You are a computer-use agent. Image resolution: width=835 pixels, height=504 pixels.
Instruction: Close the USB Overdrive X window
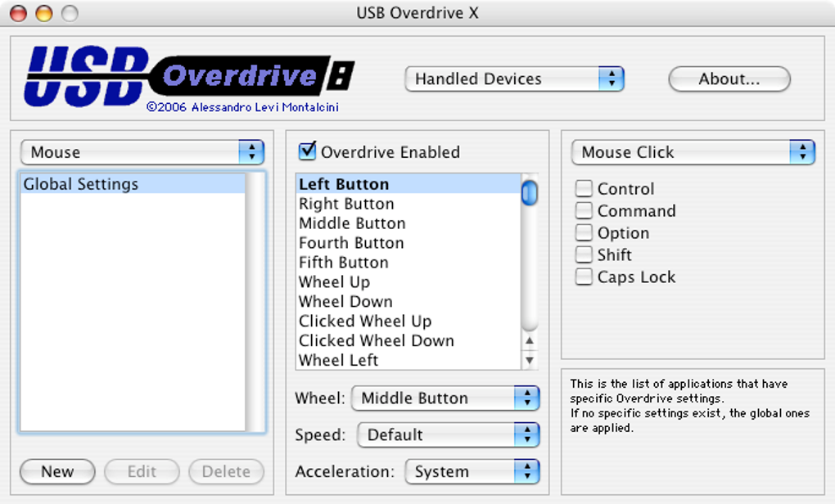coord(19,13)
